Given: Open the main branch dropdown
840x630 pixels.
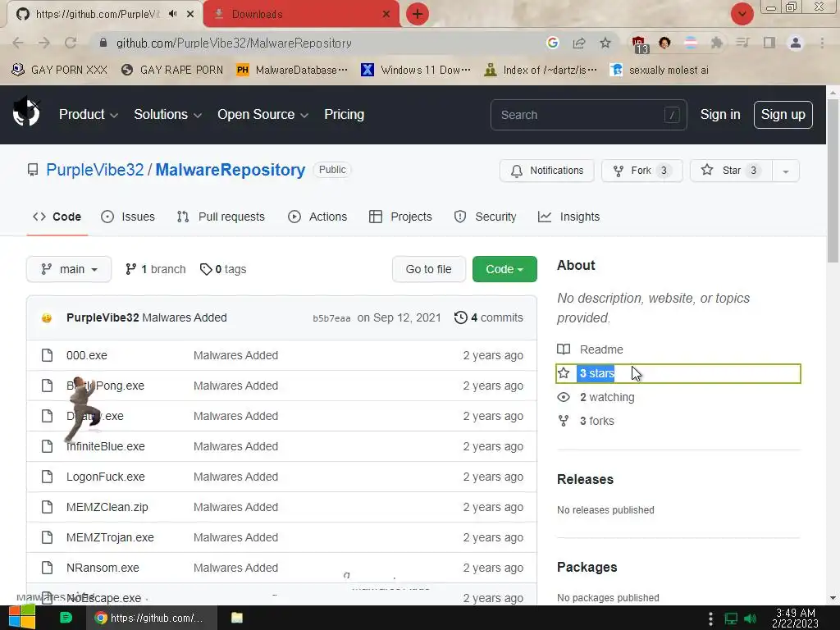Looking at the screenshot, I should [69, 269].
